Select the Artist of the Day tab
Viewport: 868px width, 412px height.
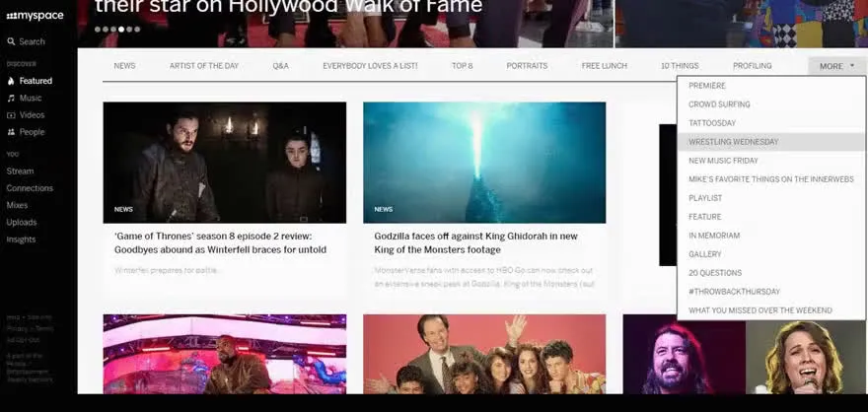204,66
